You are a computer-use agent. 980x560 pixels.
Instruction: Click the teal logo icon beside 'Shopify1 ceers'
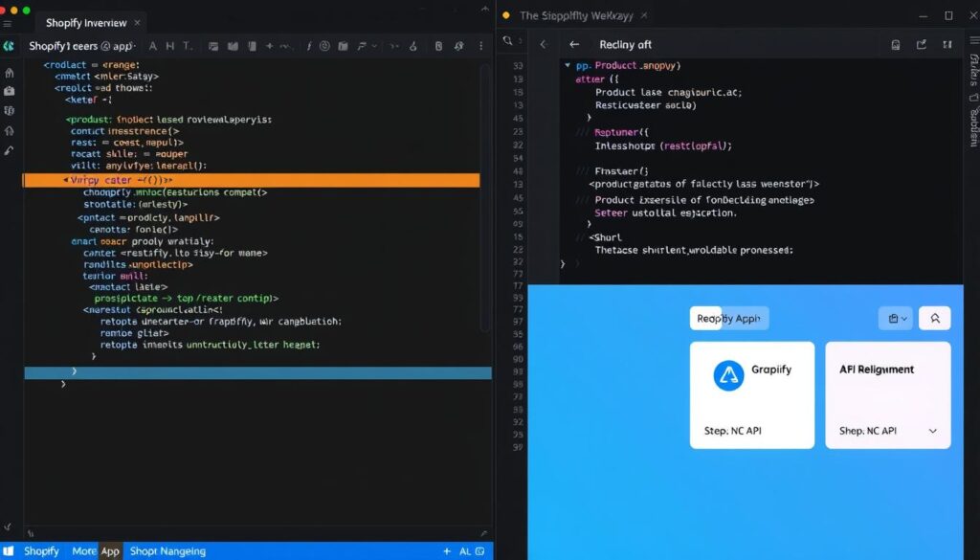click(9, 46)
